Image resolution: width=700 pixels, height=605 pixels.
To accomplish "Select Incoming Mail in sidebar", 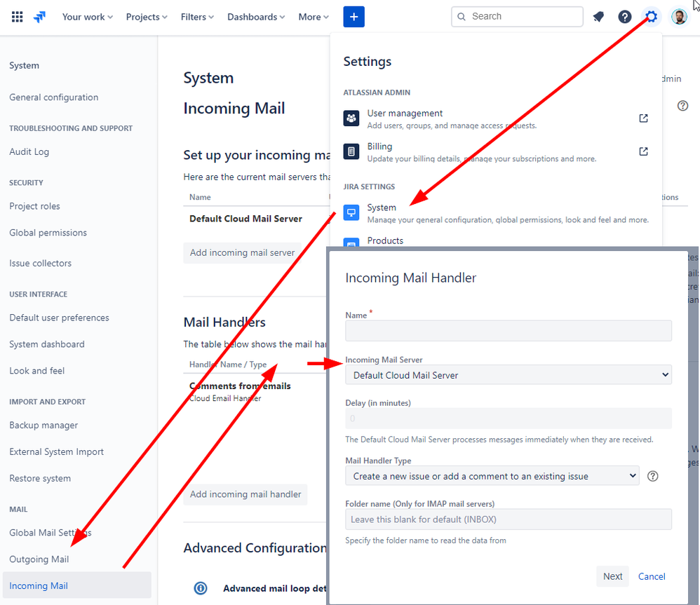I will 76,585.
